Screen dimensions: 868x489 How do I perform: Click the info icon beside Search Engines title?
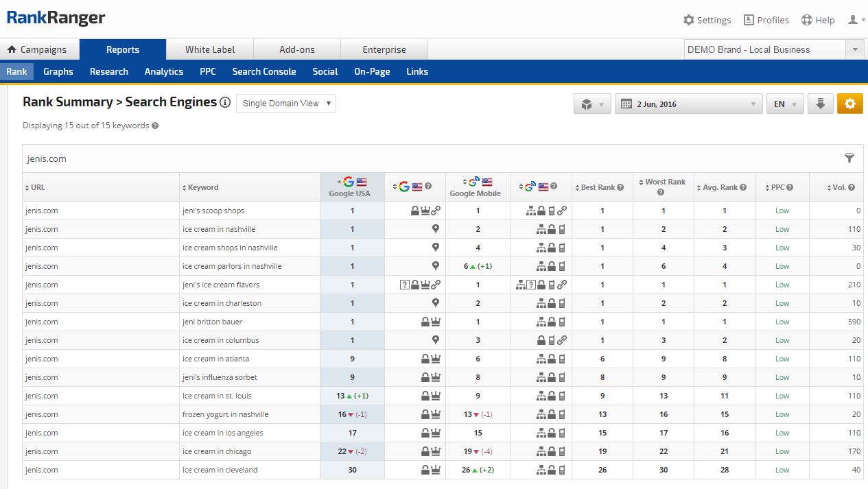click(225, 102)
